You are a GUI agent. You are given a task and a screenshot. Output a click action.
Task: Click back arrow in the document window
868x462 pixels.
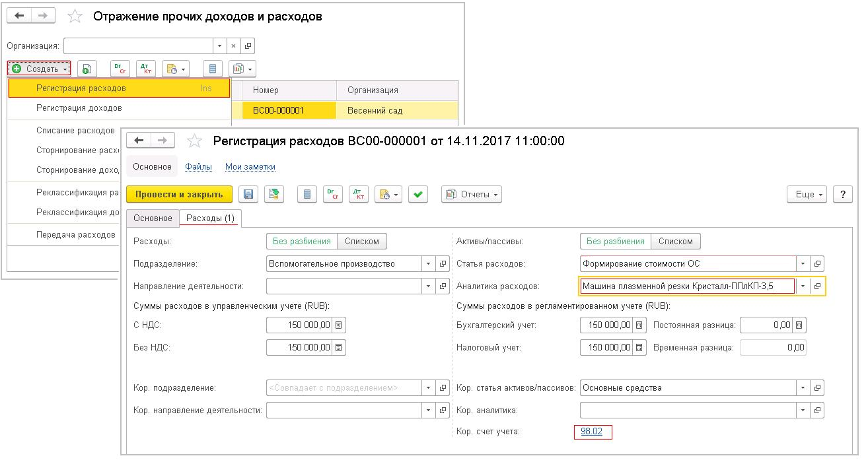click(x=139, y=141)
